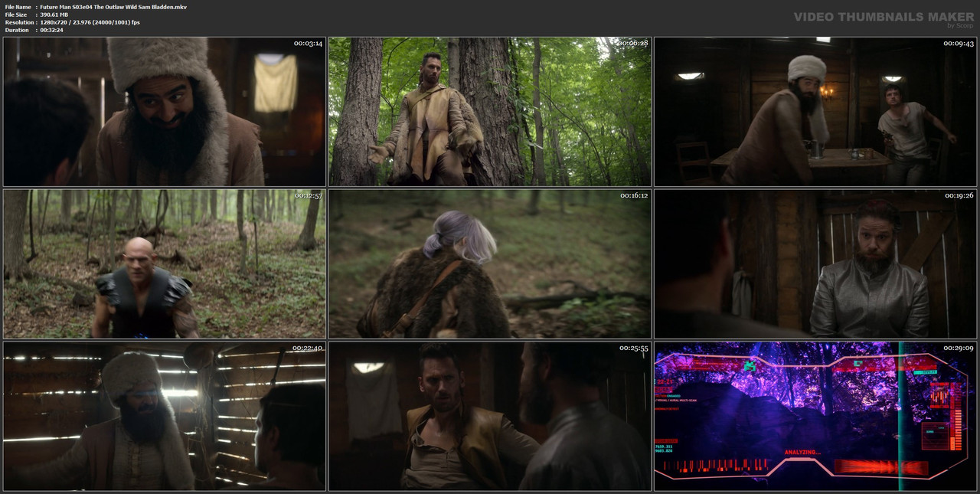Open the thumbnail stamped 00:09:43

click(x=815, y=111)
